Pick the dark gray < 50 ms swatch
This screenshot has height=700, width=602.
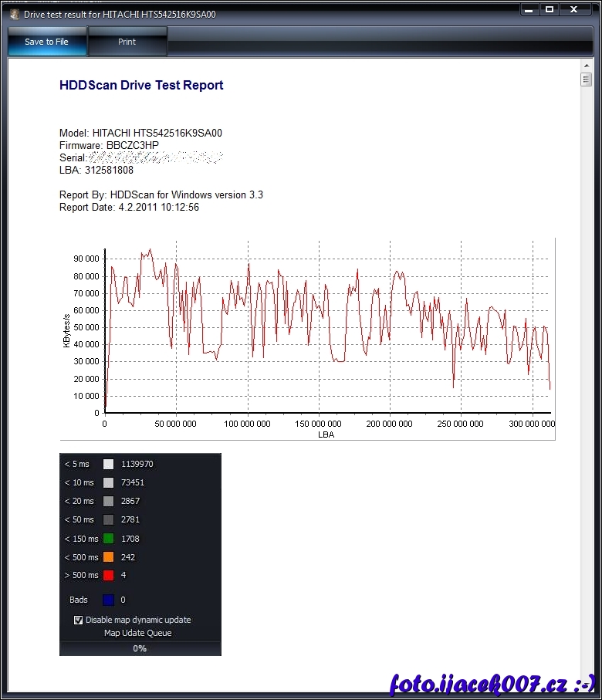pyautogui.click(x=109, y=520)
